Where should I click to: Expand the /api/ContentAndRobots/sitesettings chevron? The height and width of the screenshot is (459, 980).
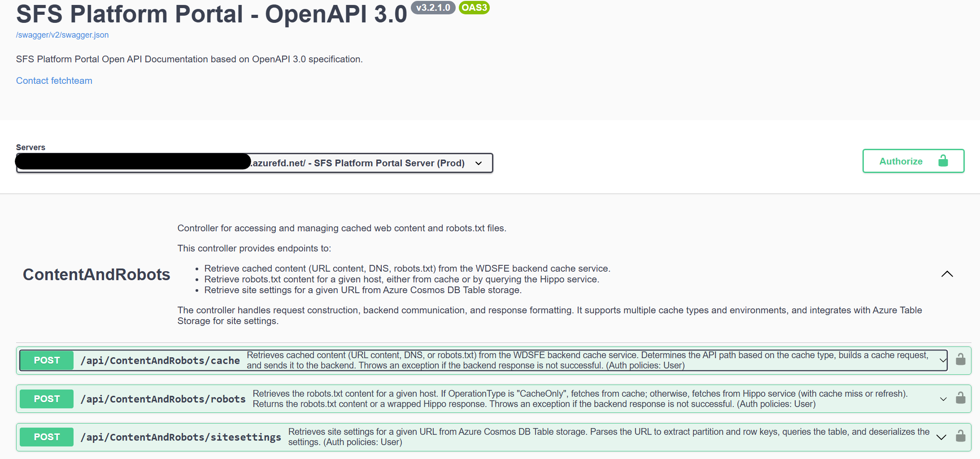tap(941, 437)
